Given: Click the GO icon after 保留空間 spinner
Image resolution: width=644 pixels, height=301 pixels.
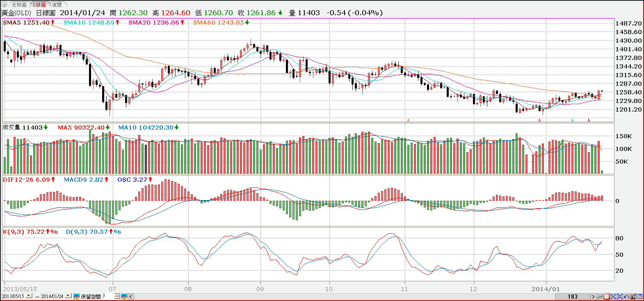Looking at the screenshot, I should [124, 296].
